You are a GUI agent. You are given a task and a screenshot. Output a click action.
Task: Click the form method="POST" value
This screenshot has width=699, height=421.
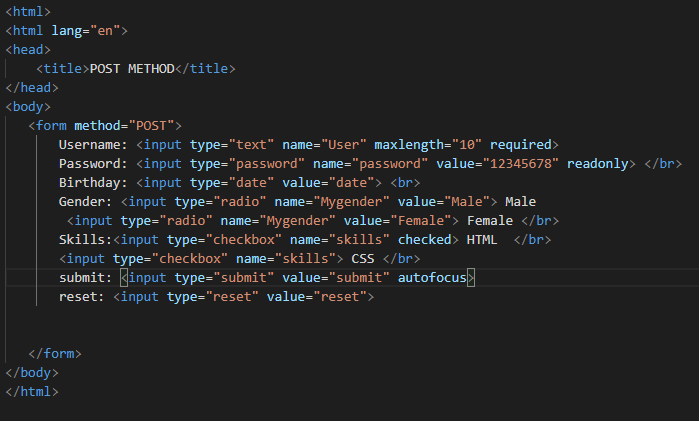151,126
